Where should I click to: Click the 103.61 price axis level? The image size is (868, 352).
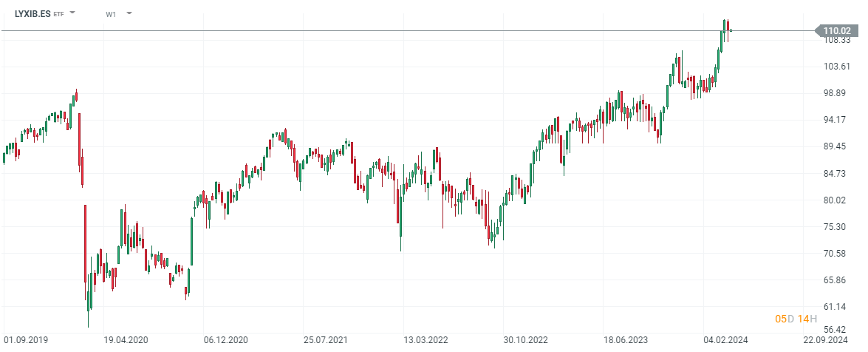point(838,67)
